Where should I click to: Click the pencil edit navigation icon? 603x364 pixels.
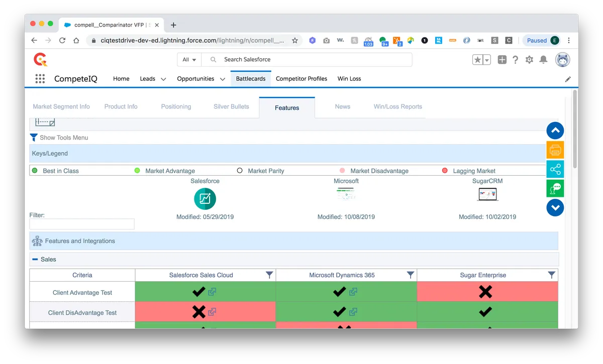568,79
